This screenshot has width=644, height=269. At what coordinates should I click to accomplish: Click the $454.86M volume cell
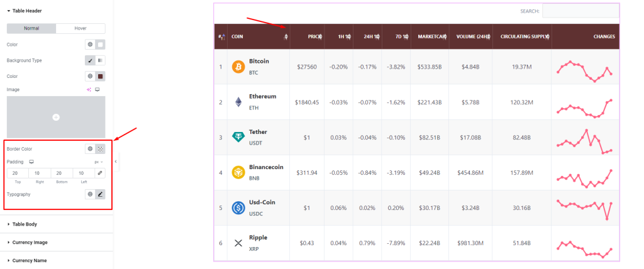[x=470, y=172]
